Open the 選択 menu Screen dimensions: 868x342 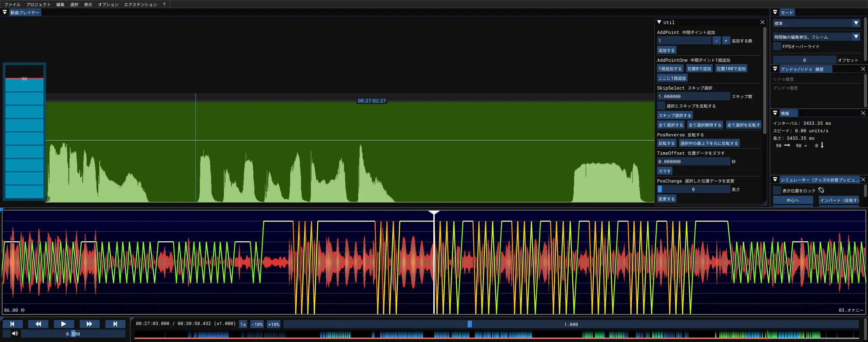click(74, 4)
